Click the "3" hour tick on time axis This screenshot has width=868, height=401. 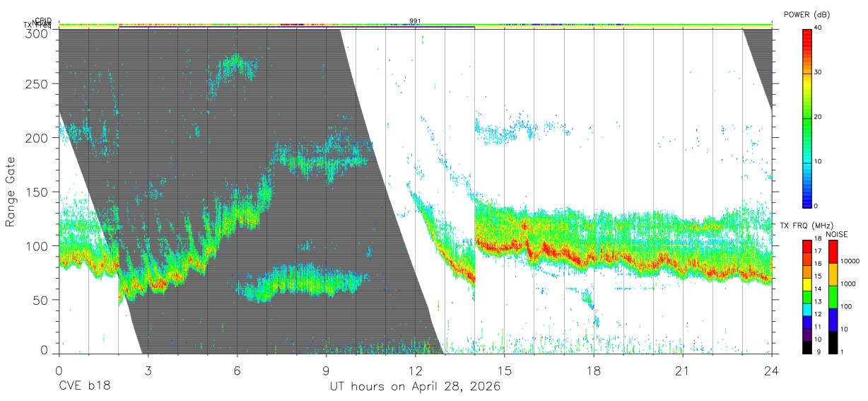(x=148, y=371)
